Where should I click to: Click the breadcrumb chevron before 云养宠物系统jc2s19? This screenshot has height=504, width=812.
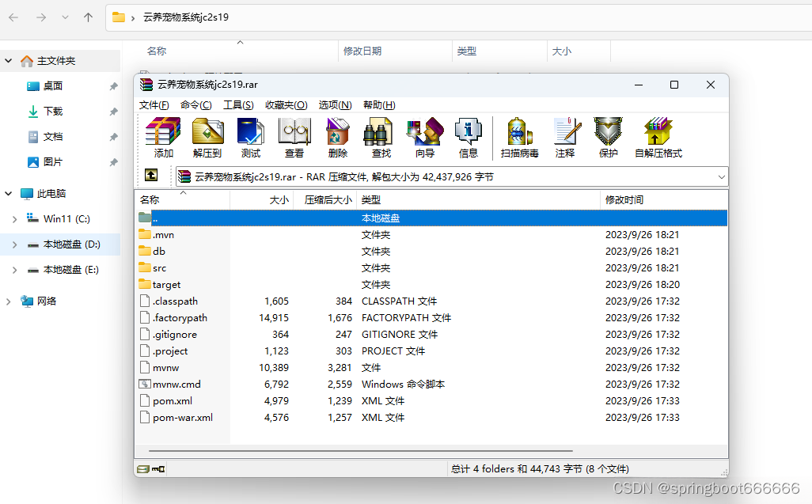133,18
